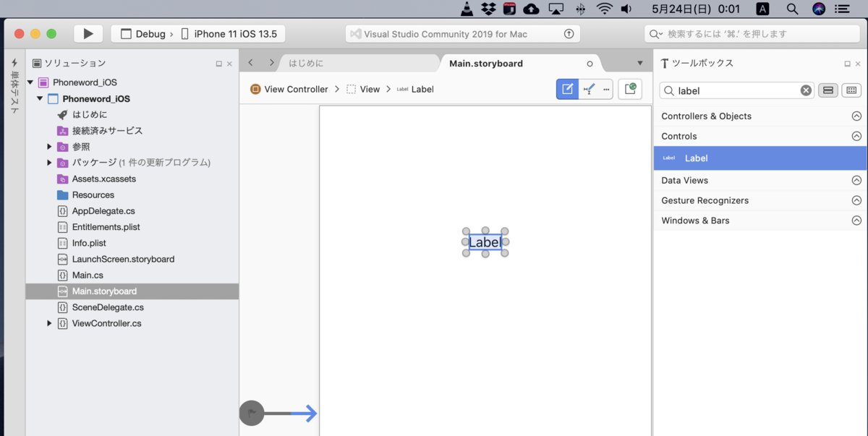Collapse the Phoneword_iOS solution node

pos(30,82)
